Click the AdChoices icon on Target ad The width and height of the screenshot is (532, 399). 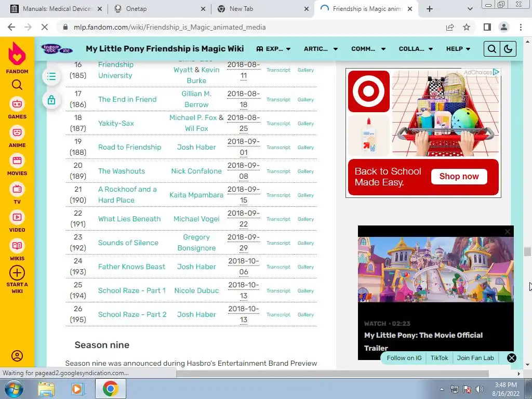[x=496, y=72]
